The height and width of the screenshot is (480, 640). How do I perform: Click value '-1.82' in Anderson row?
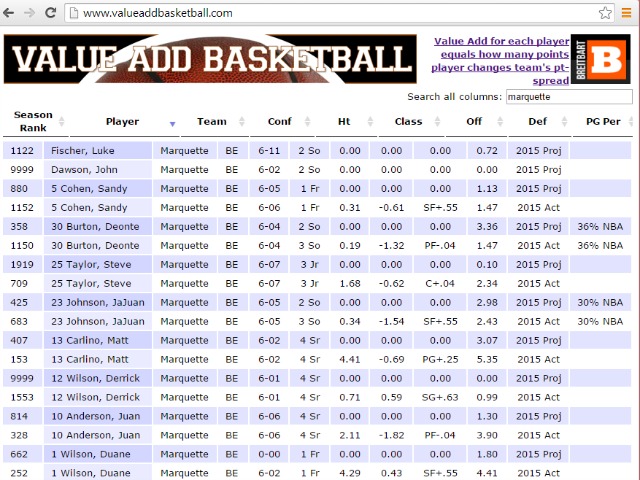[391, 435]
